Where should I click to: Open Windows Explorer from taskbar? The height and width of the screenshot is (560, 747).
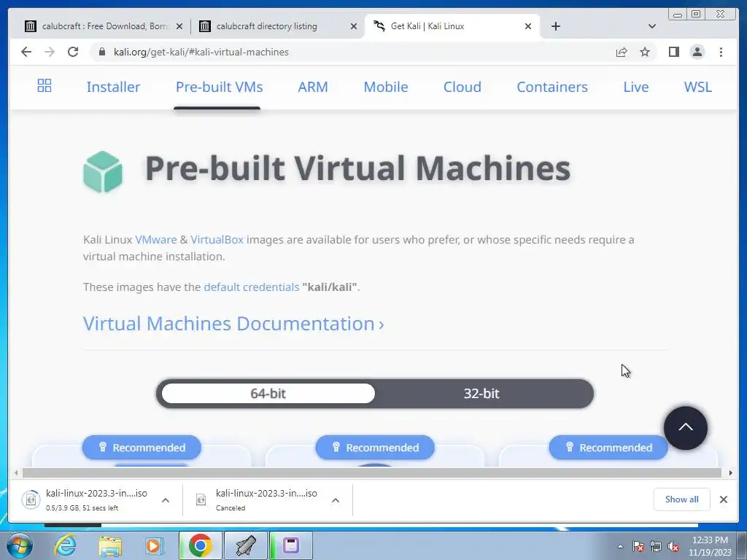coord(110,545)
